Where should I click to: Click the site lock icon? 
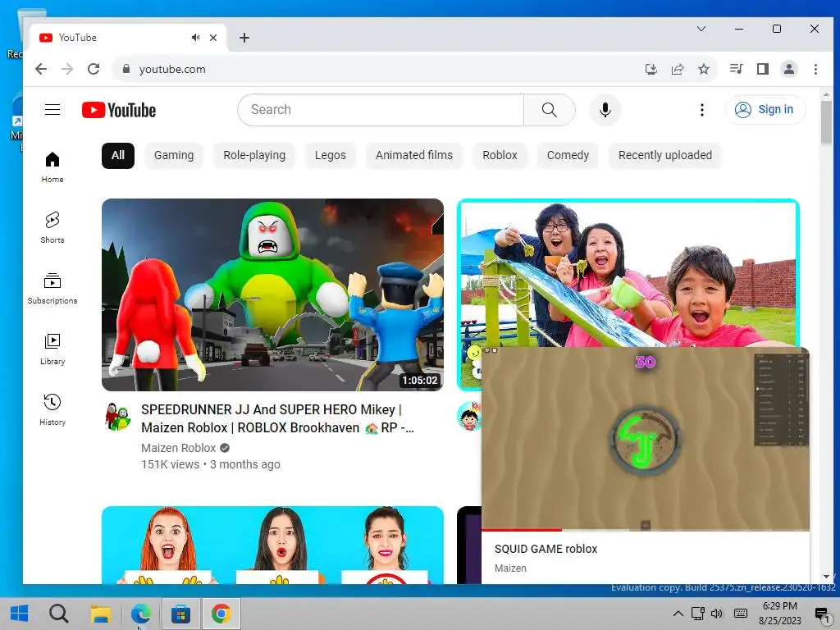(126, 69)
